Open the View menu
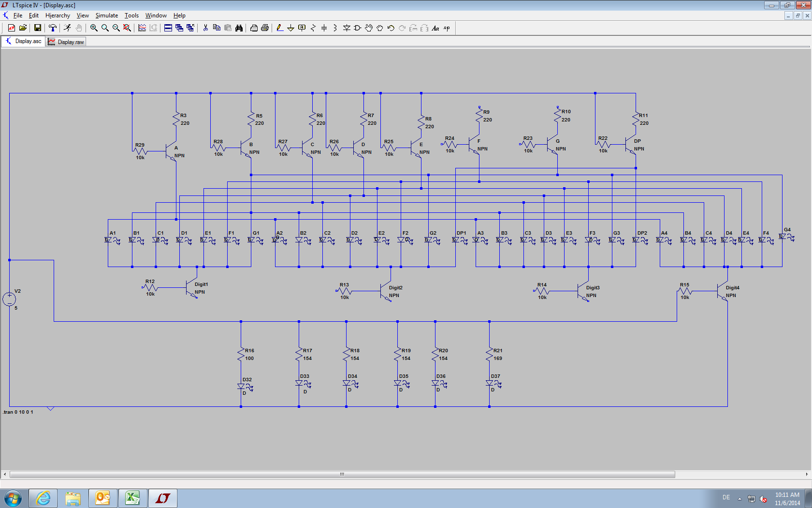 83,15
